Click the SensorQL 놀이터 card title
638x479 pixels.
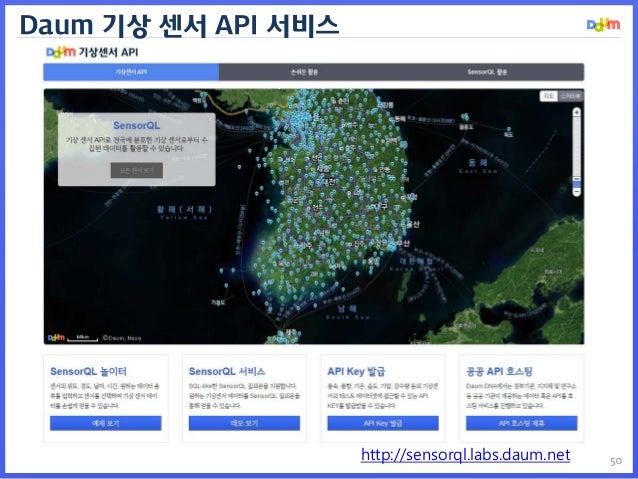[88, 371]
